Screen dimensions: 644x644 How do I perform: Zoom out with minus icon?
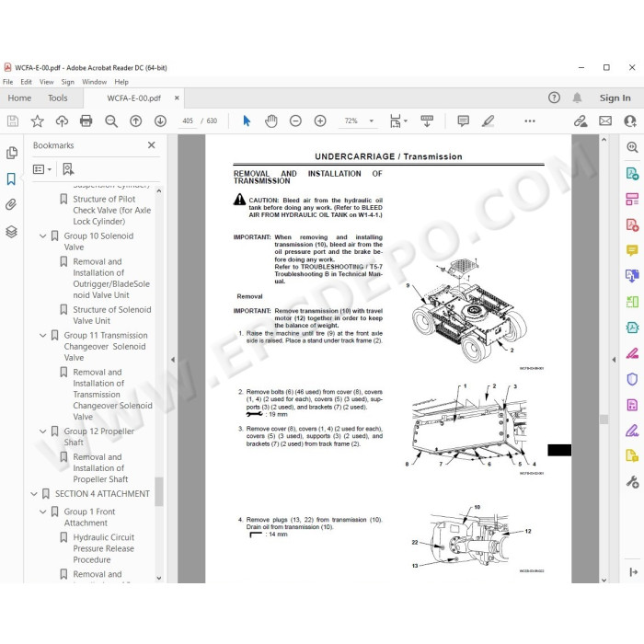(295, 121)
